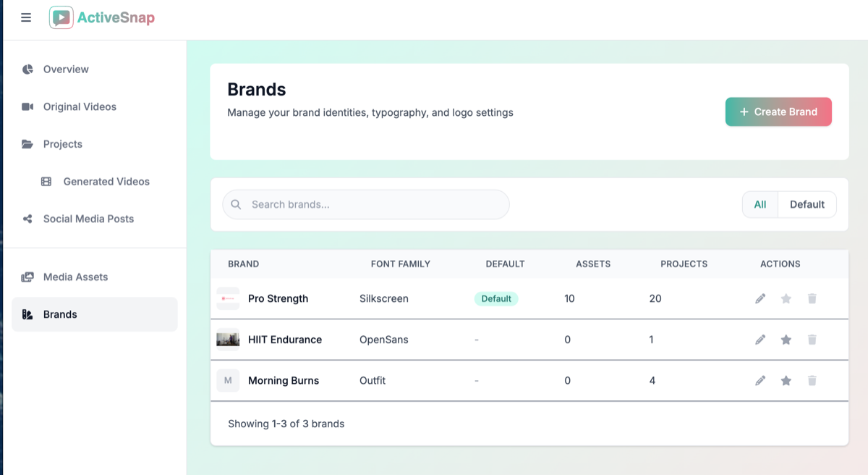Delete the HIIT Endurance brand
The width and height of the screenshot is (868, 475).
tap(812, 340)
